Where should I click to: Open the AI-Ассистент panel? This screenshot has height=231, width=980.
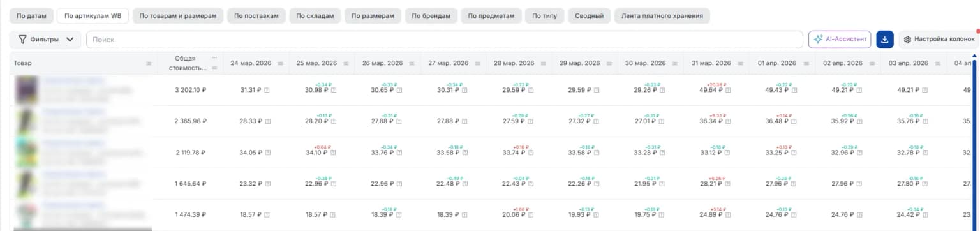click(x=840, y=40)
